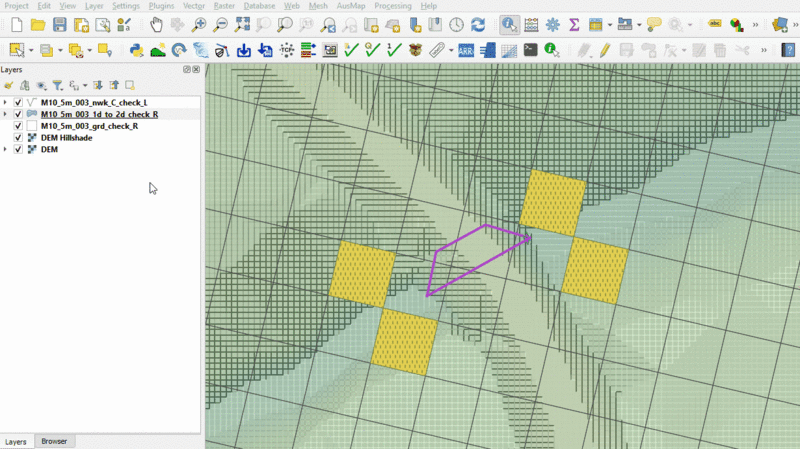Hide the M10_5m_003_nwk_C_check_L layer
This screenshot has height=449, width=800.
18,102
